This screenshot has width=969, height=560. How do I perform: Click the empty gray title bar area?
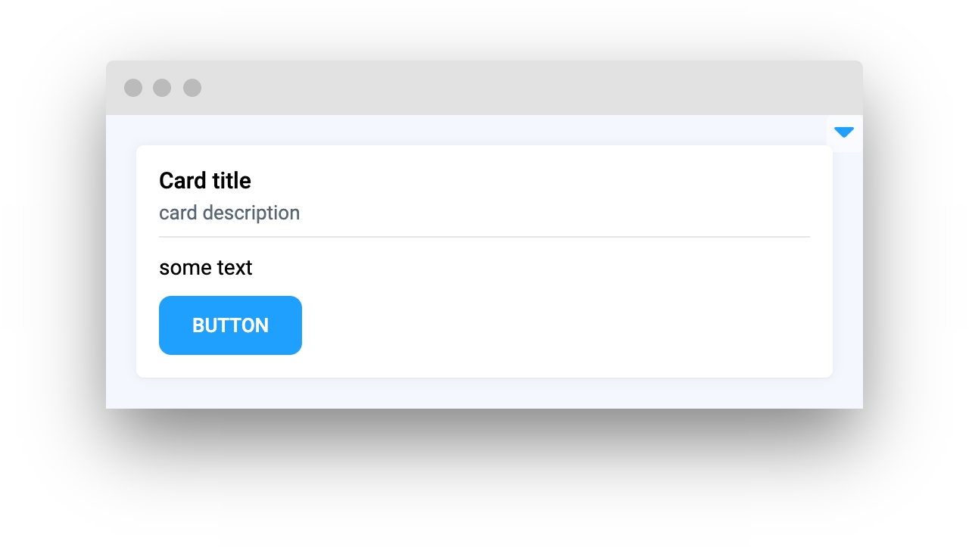[x=530, y=88]
